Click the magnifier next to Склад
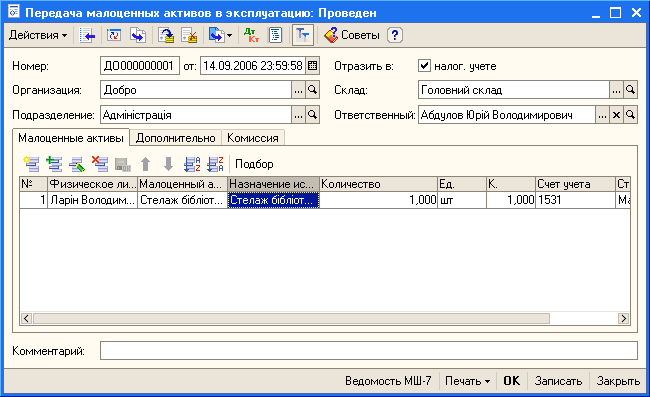650x397 pixels. pos(630,90)
